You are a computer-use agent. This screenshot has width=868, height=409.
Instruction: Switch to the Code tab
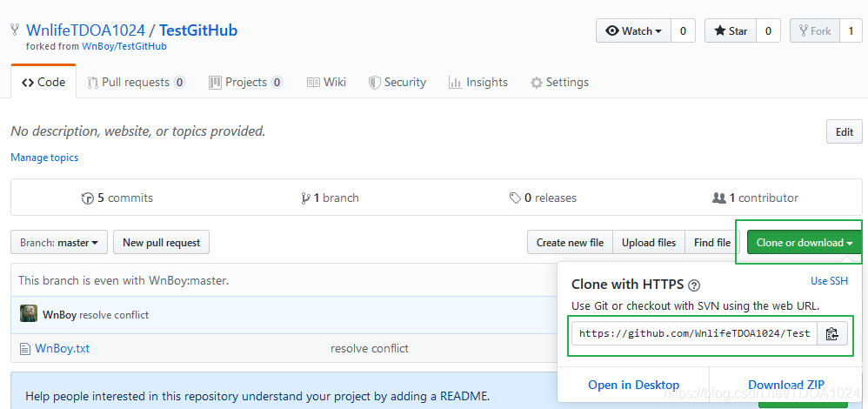point(43,82)
